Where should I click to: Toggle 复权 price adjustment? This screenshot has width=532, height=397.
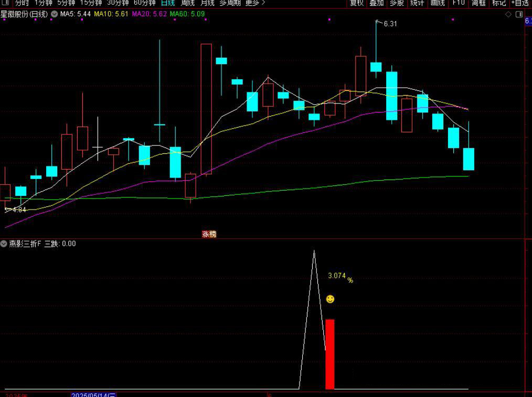click(x=357, y=3)
